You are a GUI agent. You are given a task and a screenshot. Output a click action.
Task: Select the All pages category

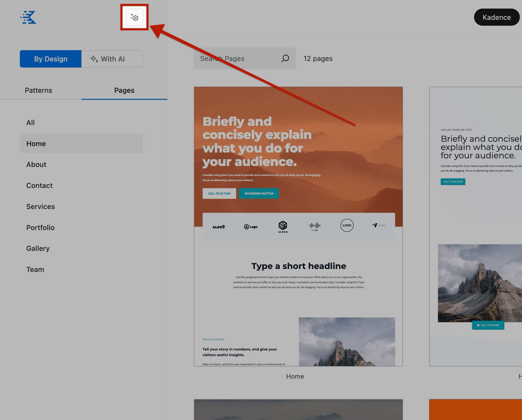tap(30, 122)
